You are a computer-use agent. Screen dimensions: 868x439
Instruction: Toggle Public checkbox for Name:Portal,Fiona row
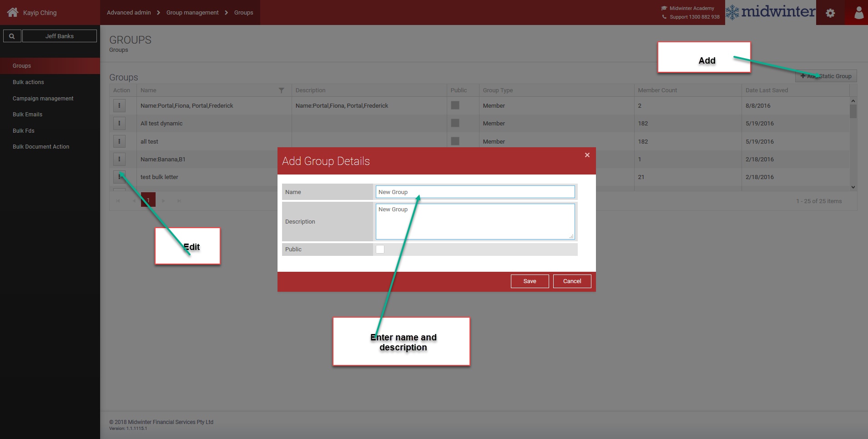455,105
